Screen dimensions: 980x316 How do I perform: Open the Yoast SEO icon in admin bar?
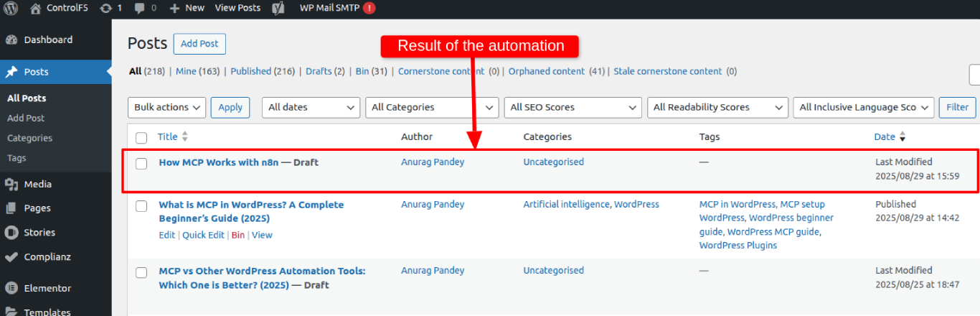(277, 8)
